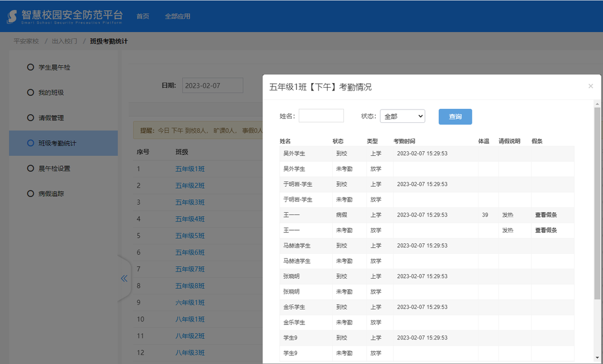This screenshot has width=603, height=364.
Task: Open 五年级1班 class link
Action: 190,169
